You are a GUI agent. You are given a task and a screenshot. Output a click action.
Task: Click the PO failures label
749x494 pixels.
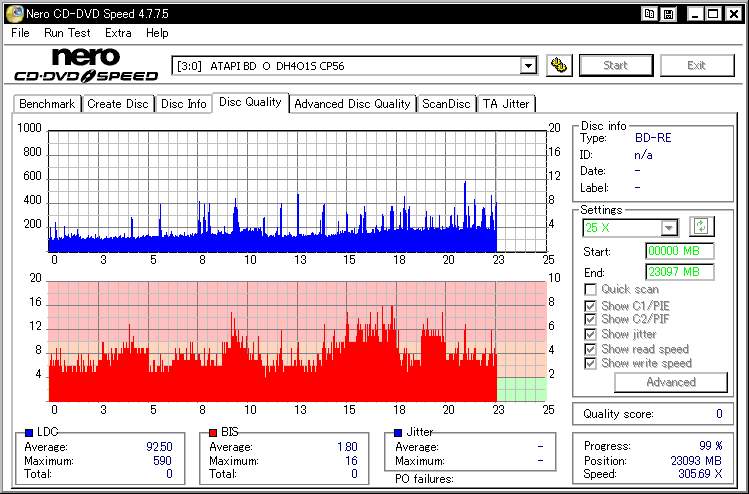click(x=424, y=479)
